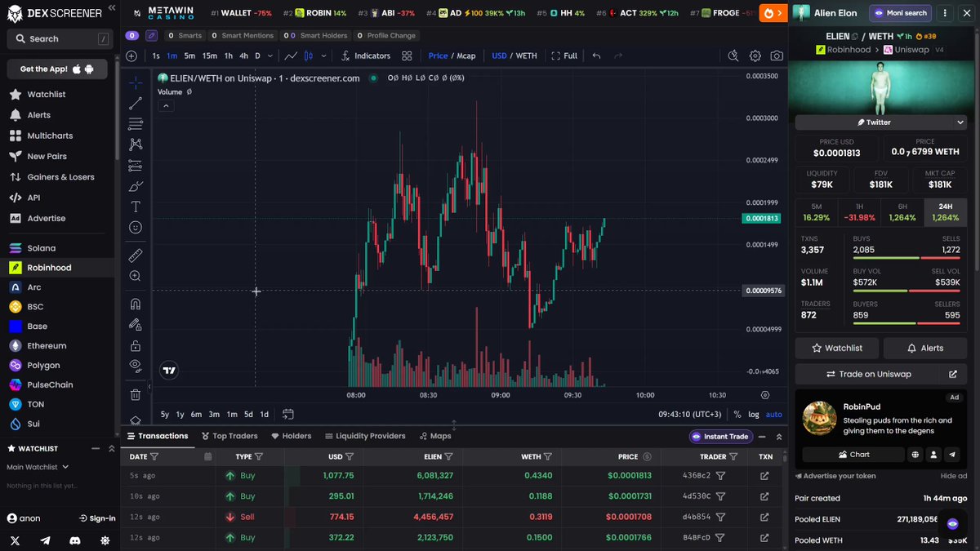Delete drawings with the trash icon
The height and width of the screenshot is (551, 980).
click(136, 395)
